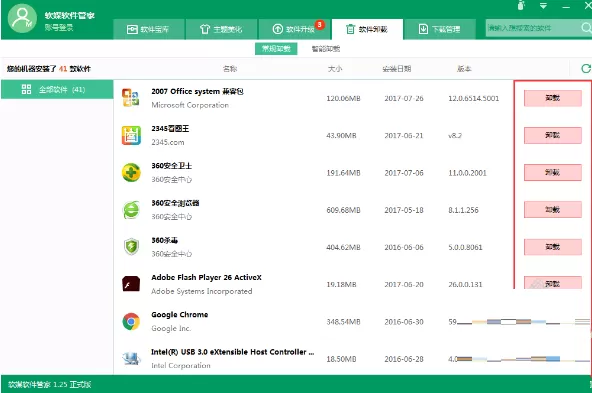Click version 8.1.1.256
The image size is (592, 393).
463,210
